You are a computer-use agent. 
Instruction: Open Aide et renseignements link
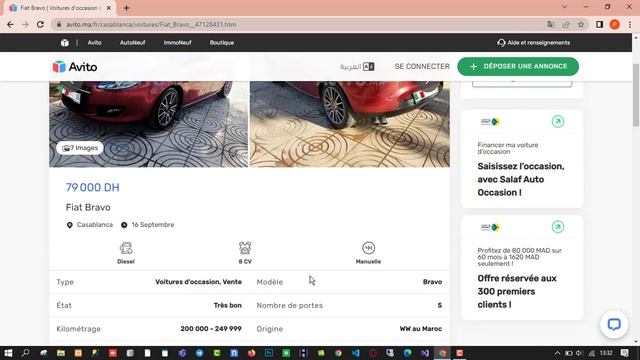pos(533,42)
